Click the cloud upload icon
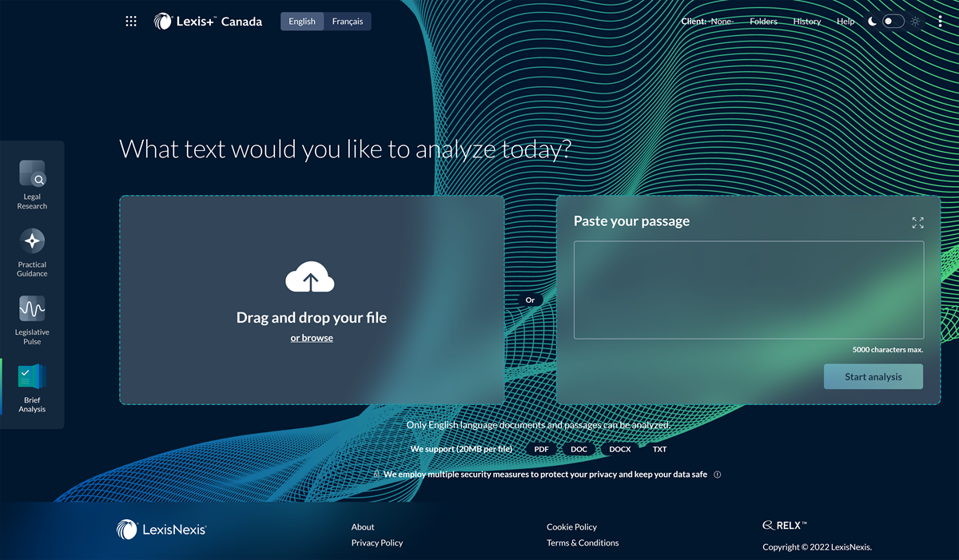This screenshot has width=959, height=560. 310,277
